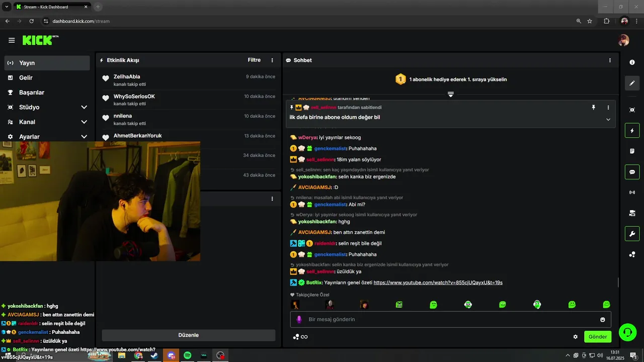This screenshot has width=644, height=362.
Task: Open chat settings gear icon
Action: click(x=576, y=337)
